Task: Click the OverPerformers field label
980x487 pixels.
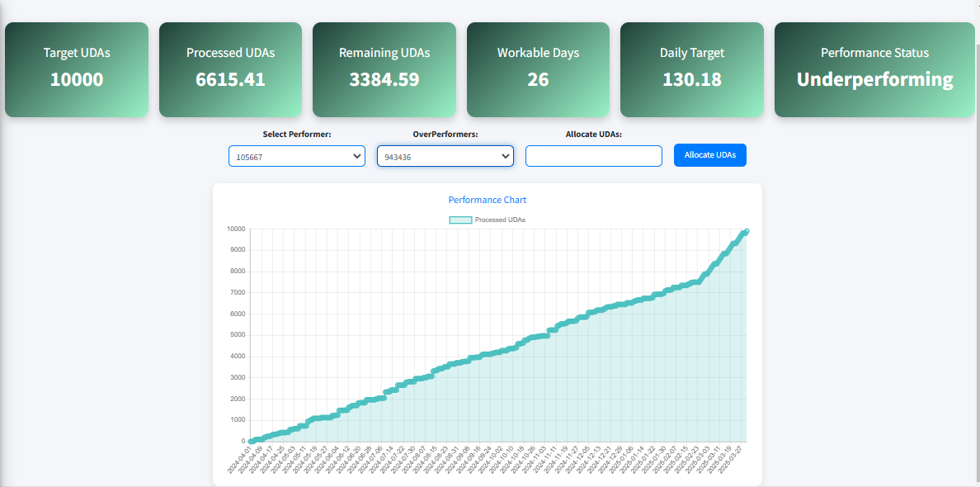Action: pos(445,134)
